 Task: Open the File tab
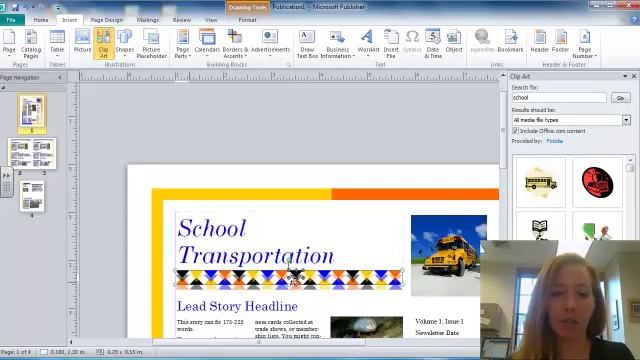pos(11,20)
